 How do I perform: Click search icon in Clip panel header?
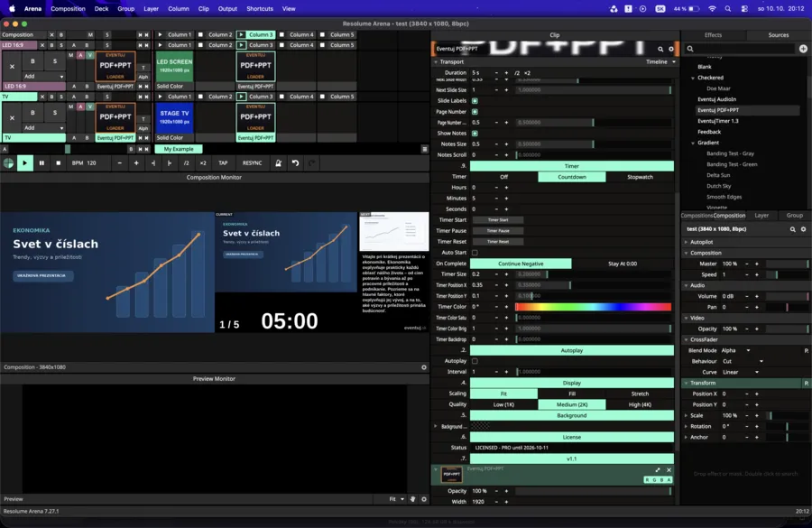pyautogui.click(x=660, y=50)
